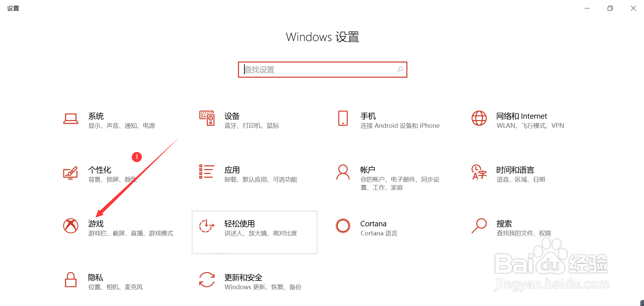Click the text Windows 更新、恢复、备份

[263, 287]
